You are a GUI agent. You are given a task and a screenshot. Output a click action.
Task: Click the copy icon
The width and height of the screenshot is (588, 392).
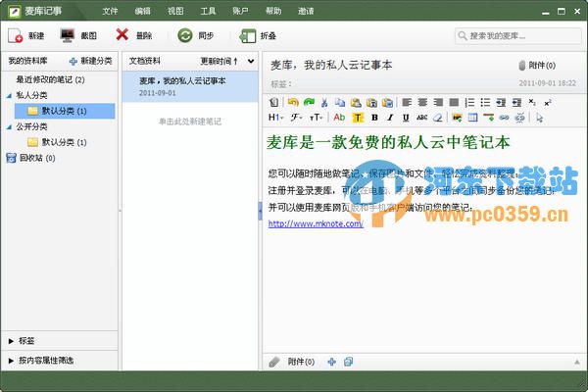340,102
